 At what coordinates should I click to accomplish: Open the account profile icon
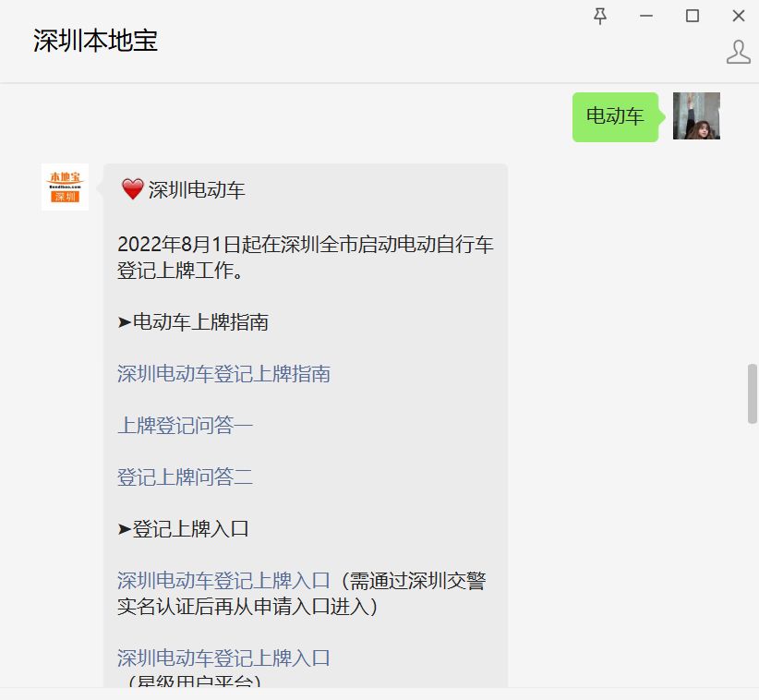pos(738,52)
